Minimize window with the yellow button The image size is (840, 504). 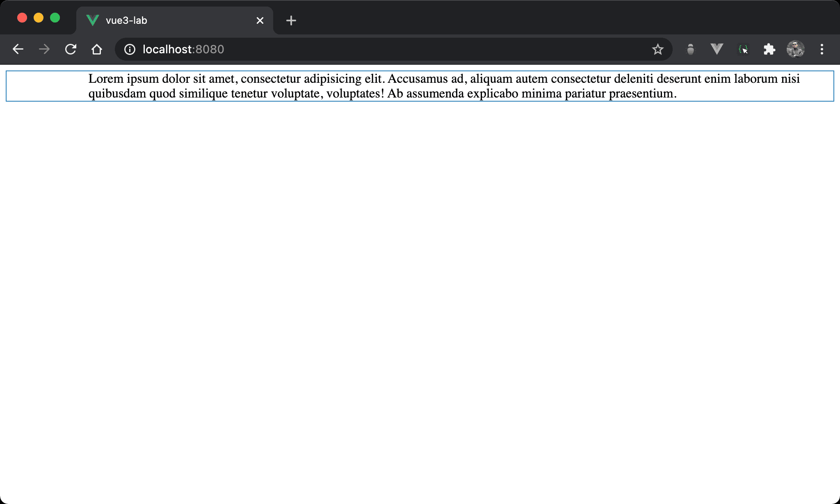tap(39, 18)
